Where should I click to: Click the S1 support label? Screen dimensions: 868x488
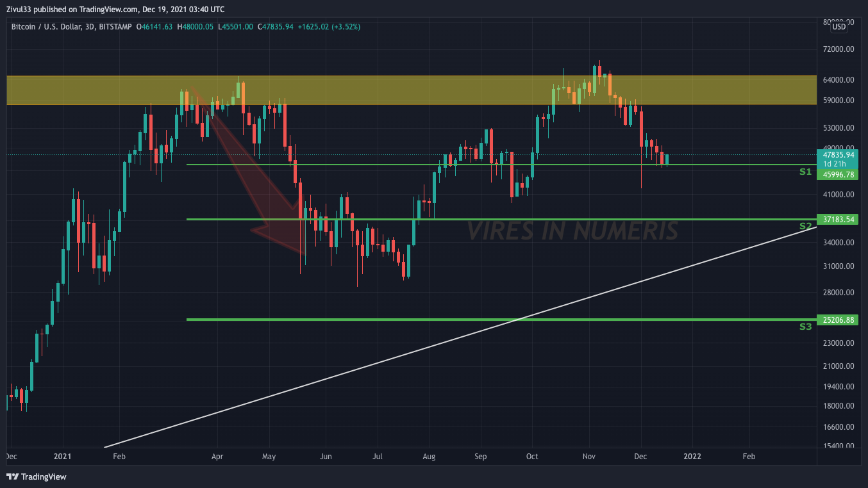coord(805,172)
